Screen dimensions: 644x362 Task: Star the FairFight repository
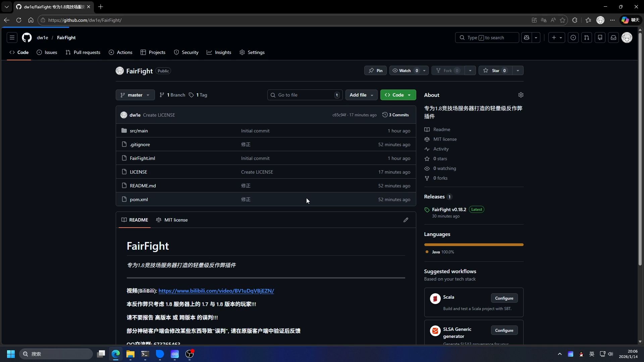click(495, 71)
